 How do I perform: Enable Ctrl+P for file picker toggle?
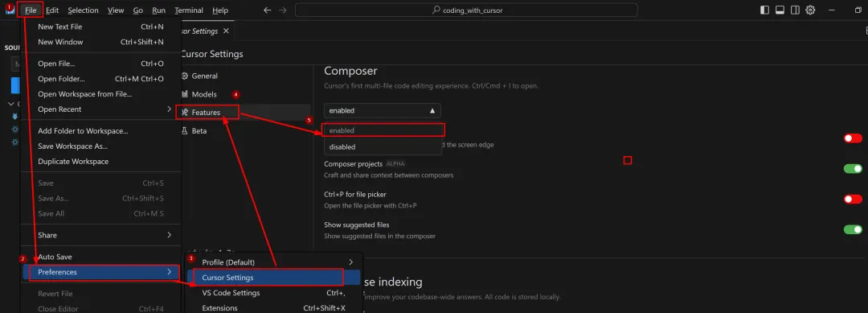[853, 199]
